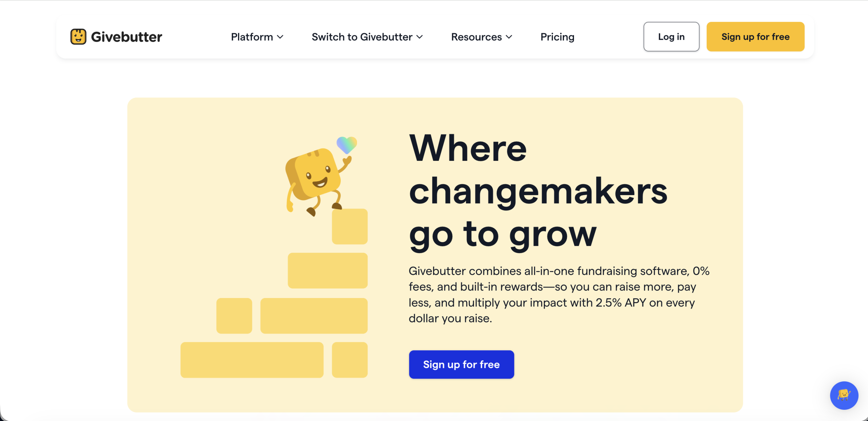Select Platform in the navigation bar
Viewport: 868px width, 421px height.
coord(252,37)
